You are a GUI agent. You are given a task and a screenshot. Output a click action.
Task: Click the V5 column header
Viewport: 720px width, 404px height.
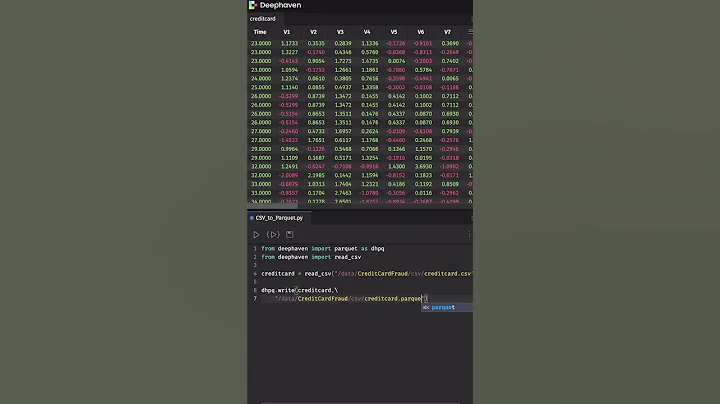pos(394,32)
